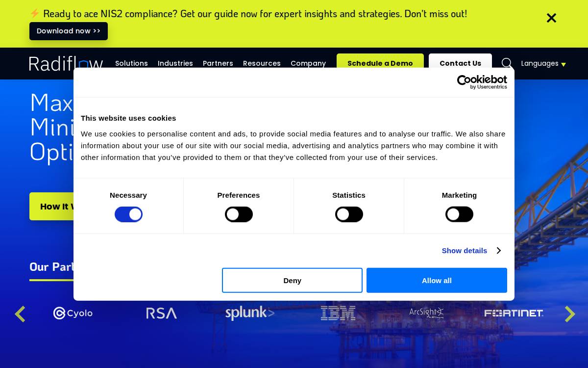Viewport: 588px width, 368px height.
Task: Deny all cookies
Action: pyautogui.click(x=292, y=280)
